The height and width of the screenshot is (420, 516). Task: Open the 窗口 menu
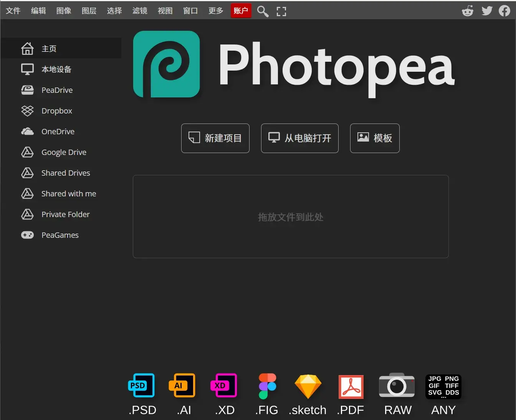[x=190, y=11]
